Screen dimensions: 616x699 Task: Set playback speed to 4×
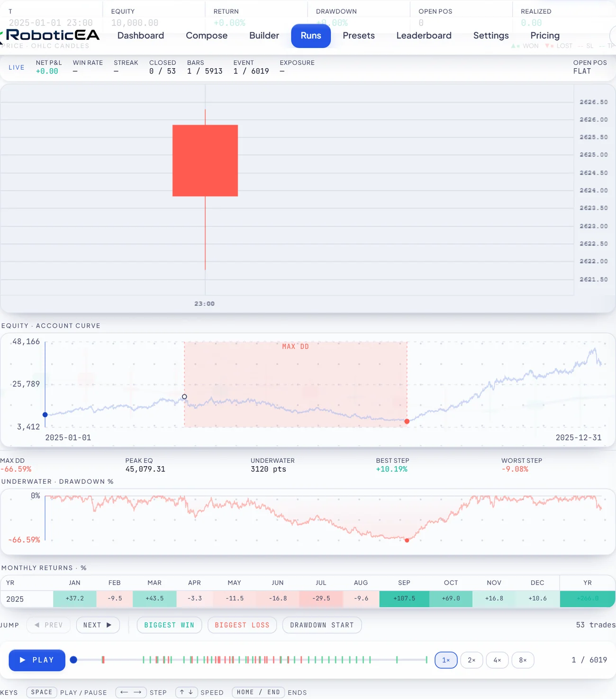[x=497, y=660]
